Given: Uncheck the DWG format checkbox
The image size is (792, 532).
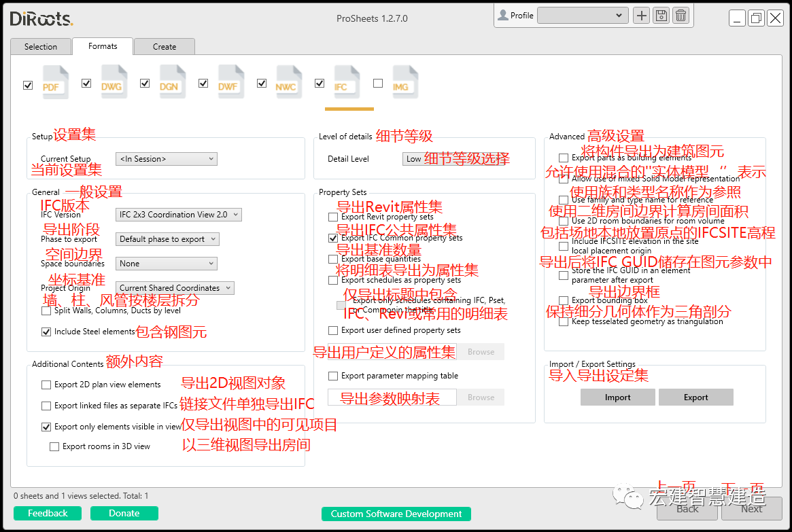Looking at the screenshot, I should pyautogui.click(x=86, y=84).
